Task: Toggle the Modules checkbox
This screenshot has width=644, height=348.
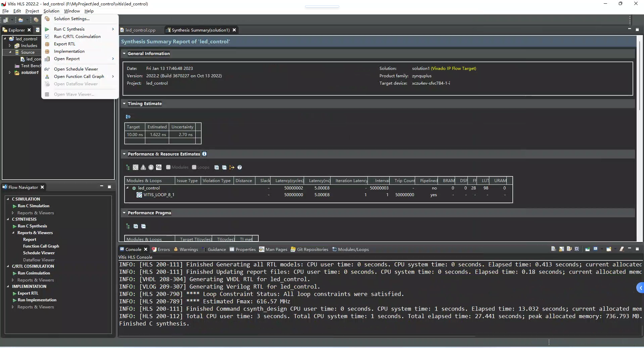Action: click(x=168, y=167)
